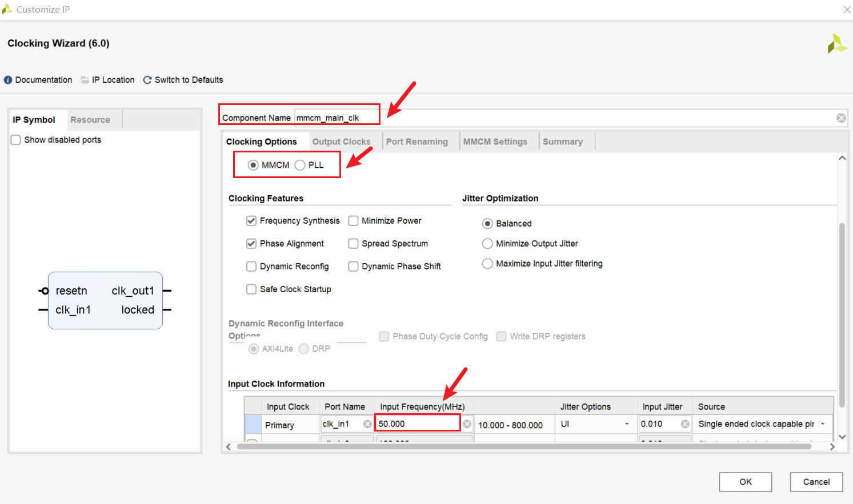Enable the Dynamic Reconfig checkbox
This screenshot has height=504, width=853.
(251, 267)
